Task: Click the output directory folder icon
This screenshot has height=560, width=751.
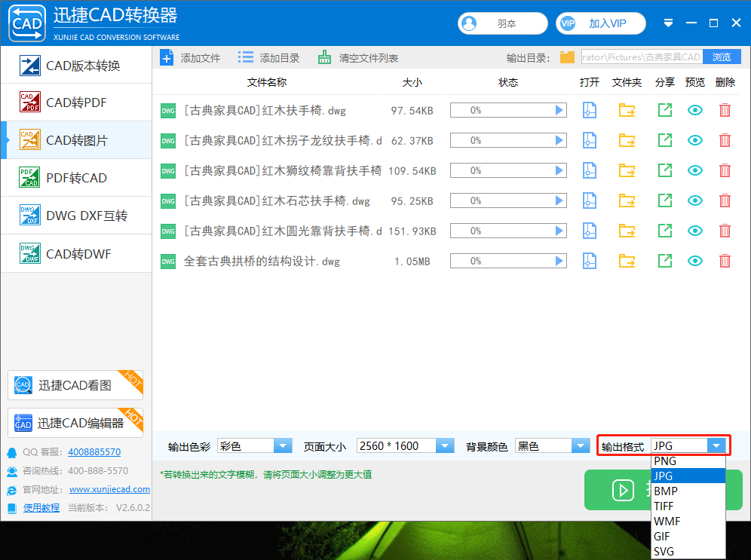Action: [x=567, y=57]
